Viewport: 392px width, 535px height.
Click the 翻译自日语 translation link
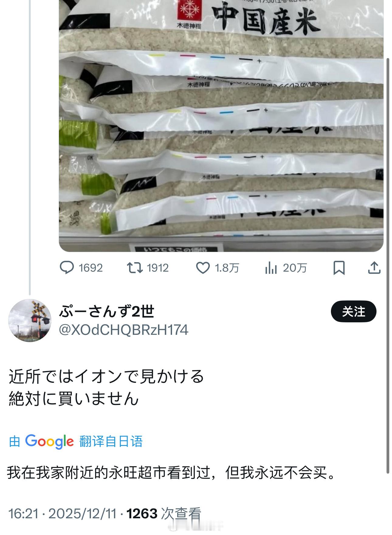point(111,441)
